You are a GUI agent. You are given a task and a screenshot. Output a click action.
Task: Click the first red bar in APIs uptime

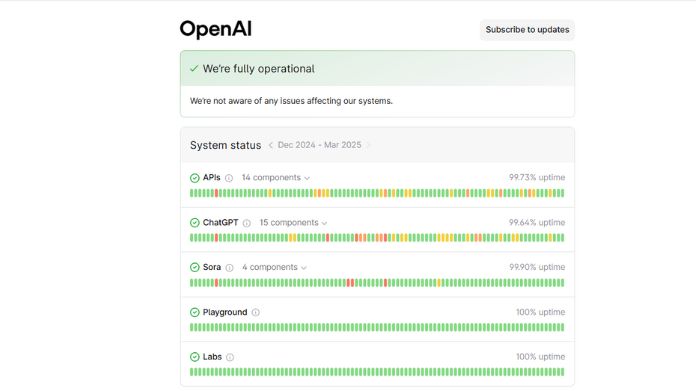tap(217, 193)
